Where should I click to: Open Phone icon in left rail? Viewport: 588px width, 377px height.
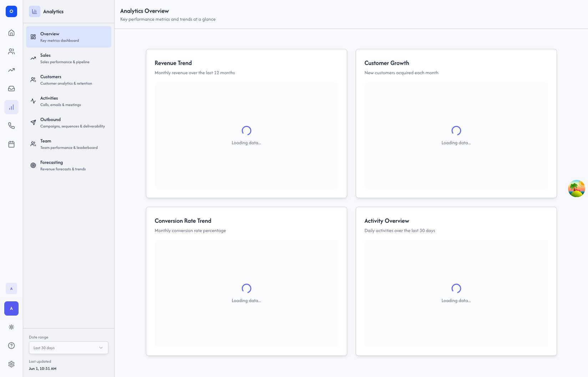coord(11,126)
